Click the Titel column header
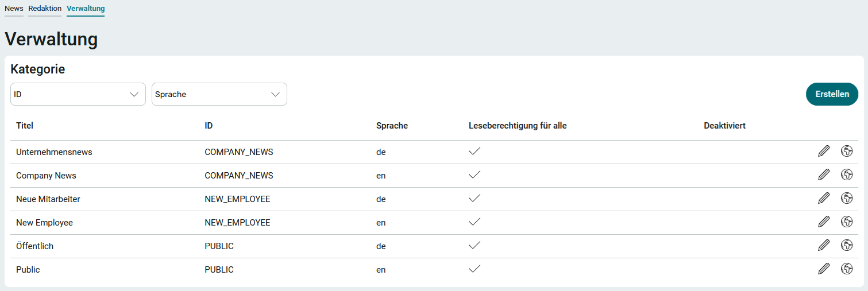This screenshot has height=291, width=868. coord(25,126)
